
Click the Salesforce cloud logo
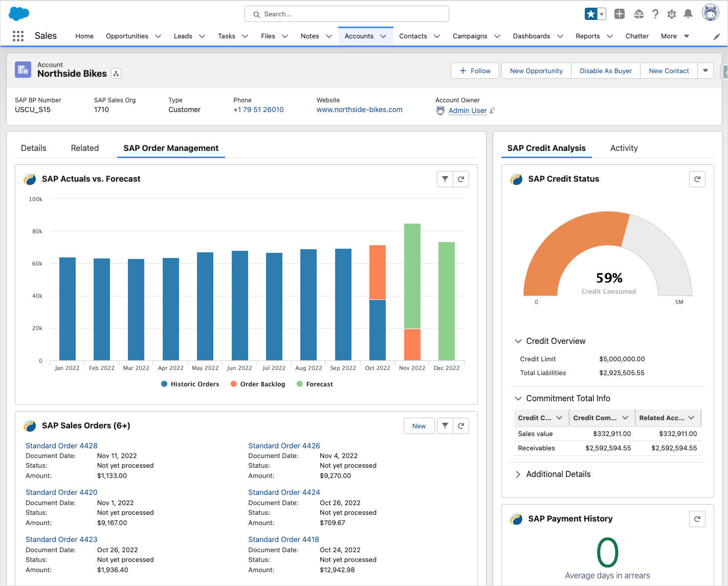[x=19, y=14]
